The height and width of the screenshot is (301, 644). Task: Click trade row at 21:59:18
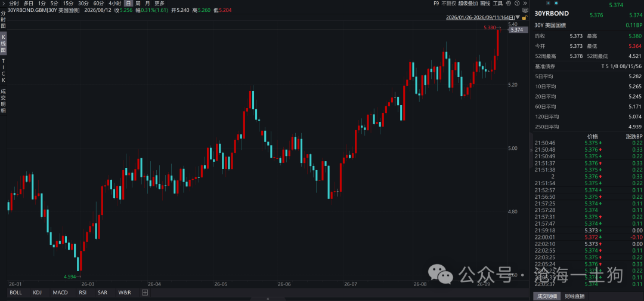coord(588,231)
